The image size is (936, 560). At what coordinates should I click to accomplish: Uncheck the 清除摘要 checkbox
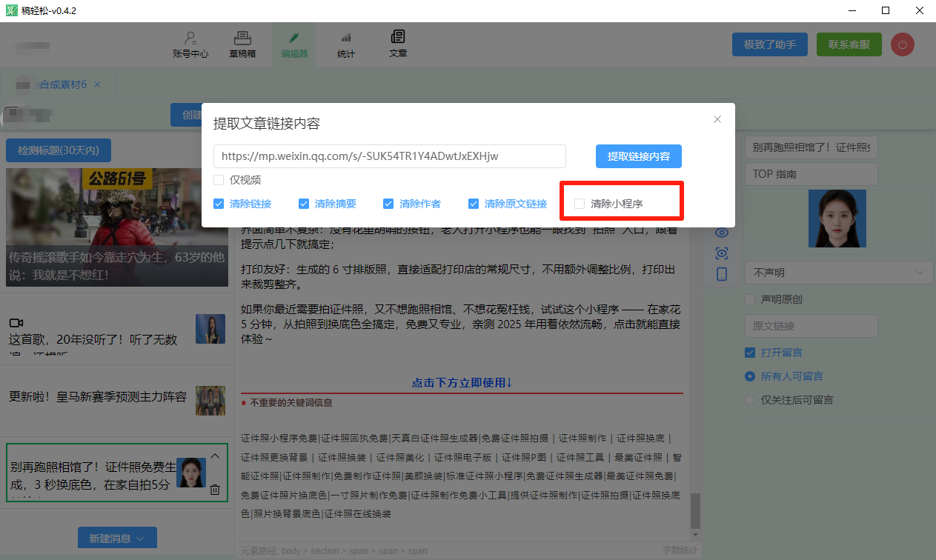pos(304,204)
